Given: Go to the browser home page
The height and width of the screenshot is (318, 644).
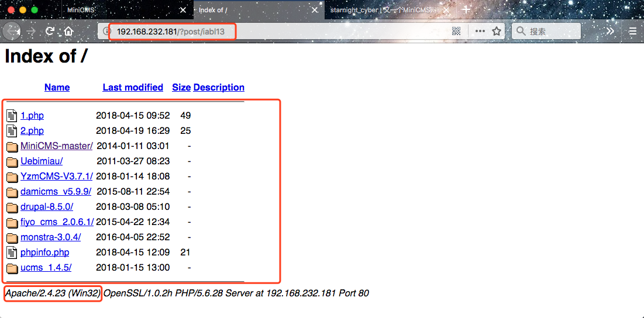Looking at the screenshot, I should point(68,31).
